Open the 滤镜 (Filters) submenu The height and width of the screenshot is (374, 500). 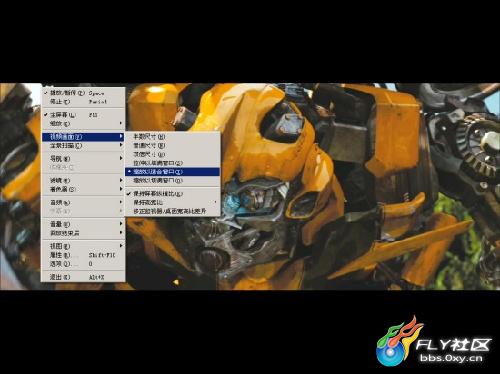click(83, 180)
